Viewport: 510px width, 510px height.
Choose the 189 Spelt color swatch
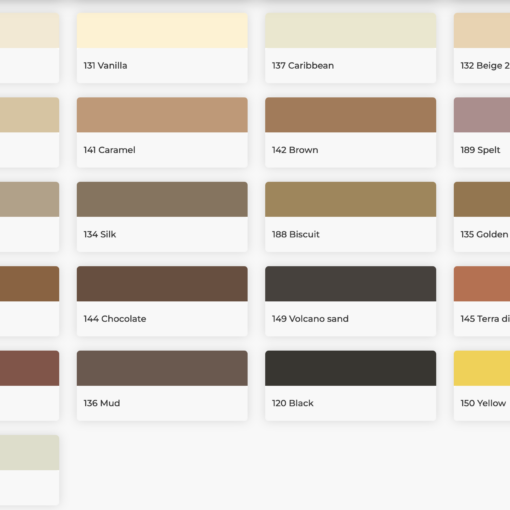coord(482,115)
